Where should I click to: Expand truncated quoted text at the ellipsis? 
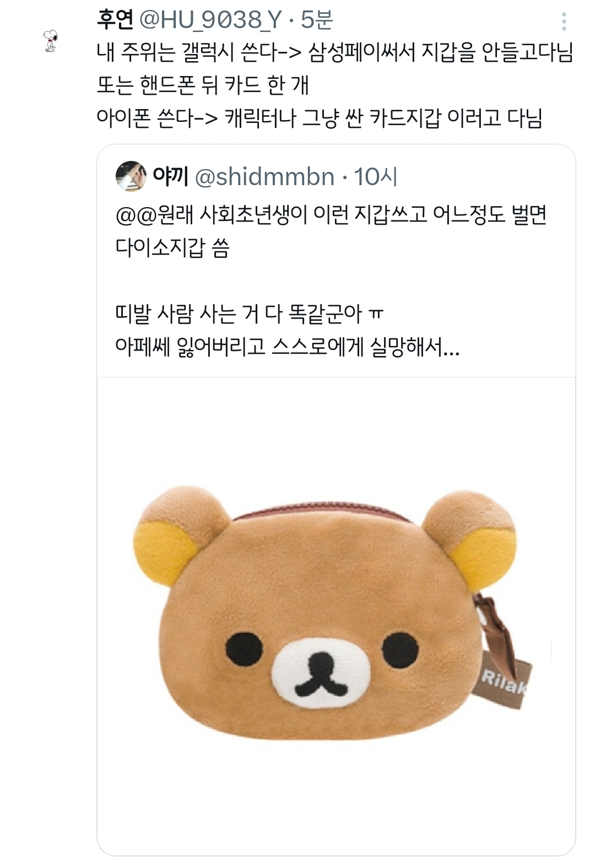pyautogui.click(x=452, y=347)
